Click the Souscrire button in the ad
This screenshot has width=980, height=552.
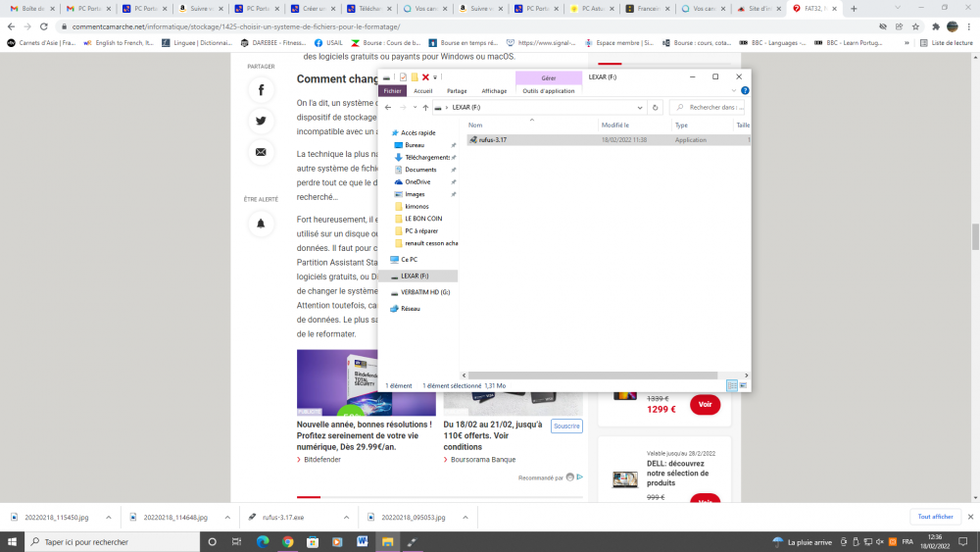pos(566,427)
